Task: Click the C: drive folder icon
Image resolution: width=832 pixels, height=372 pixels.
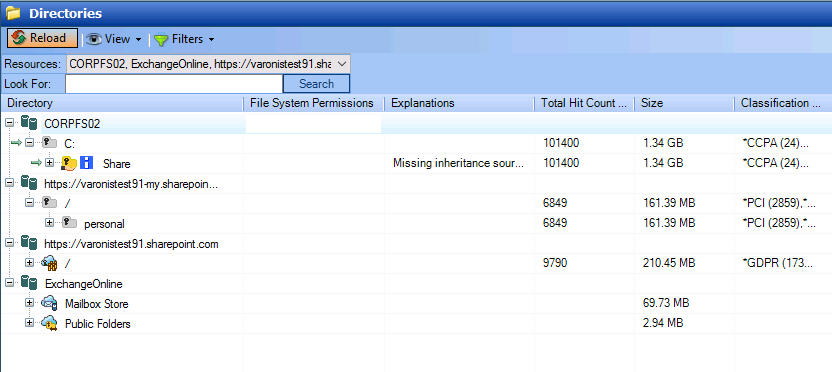Action: 49,143
